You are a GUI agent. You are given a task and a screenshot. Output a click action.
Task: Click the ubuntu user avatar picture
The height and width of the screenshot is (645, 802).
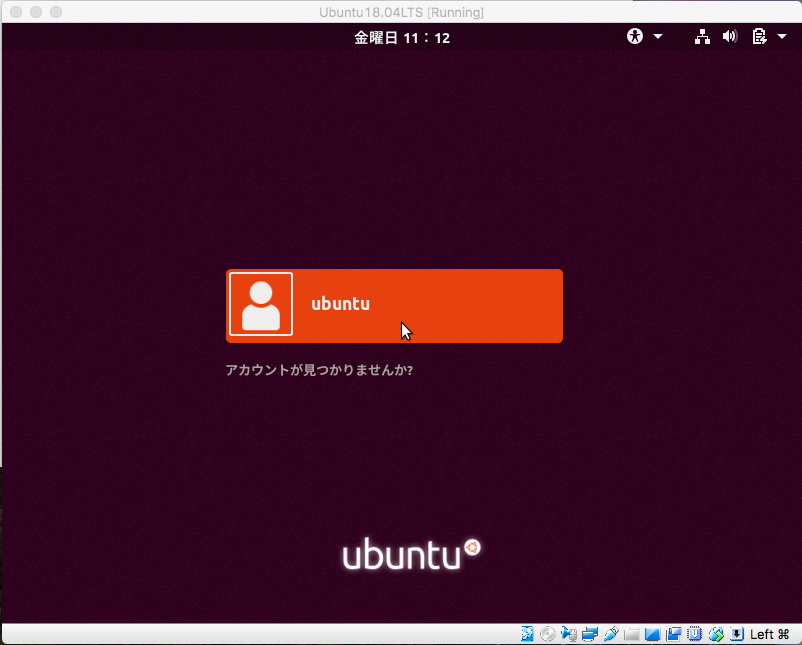[261, 304]
